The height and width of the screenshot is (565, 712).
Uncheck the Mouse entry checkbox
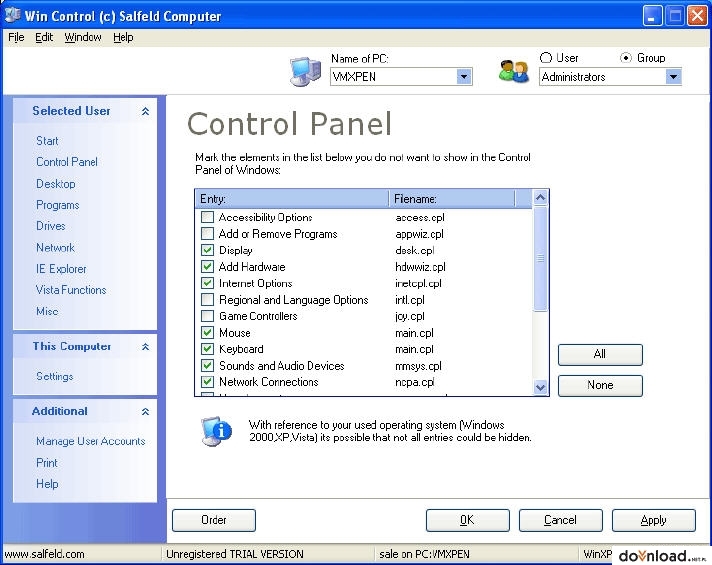208,332
